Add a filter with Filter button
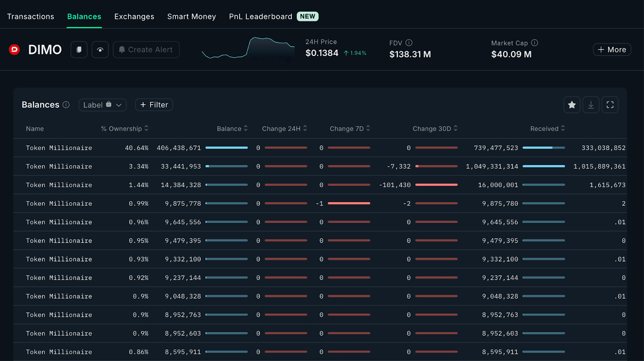This screenshot has width=644, height=361. (x=154, y=105)
